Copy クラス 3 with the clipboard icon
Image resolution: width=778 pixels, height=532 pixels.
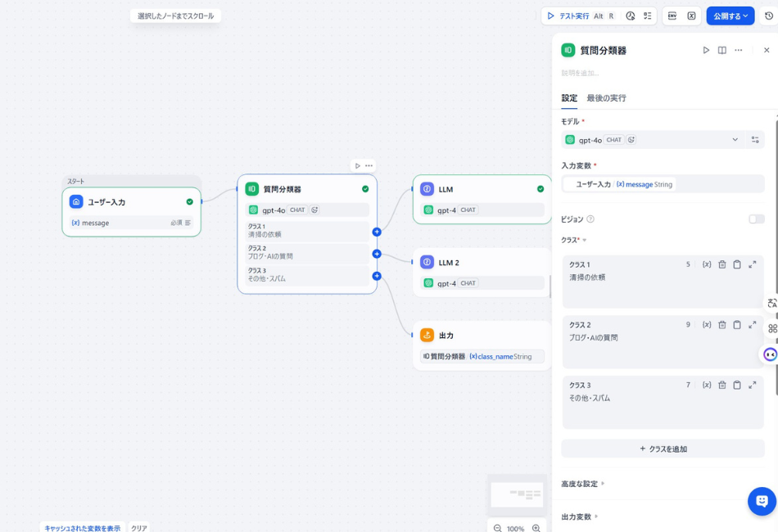tap(737, 385)
